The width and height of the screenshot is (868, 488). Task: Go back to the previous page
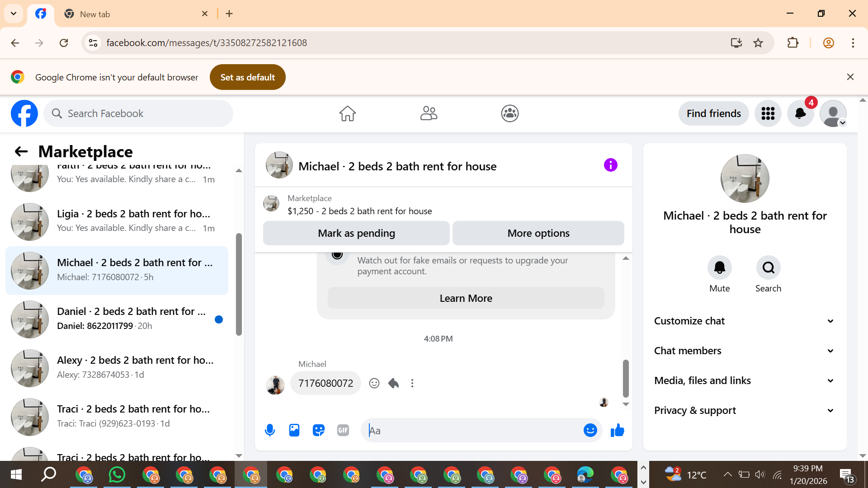pos(15,42)
